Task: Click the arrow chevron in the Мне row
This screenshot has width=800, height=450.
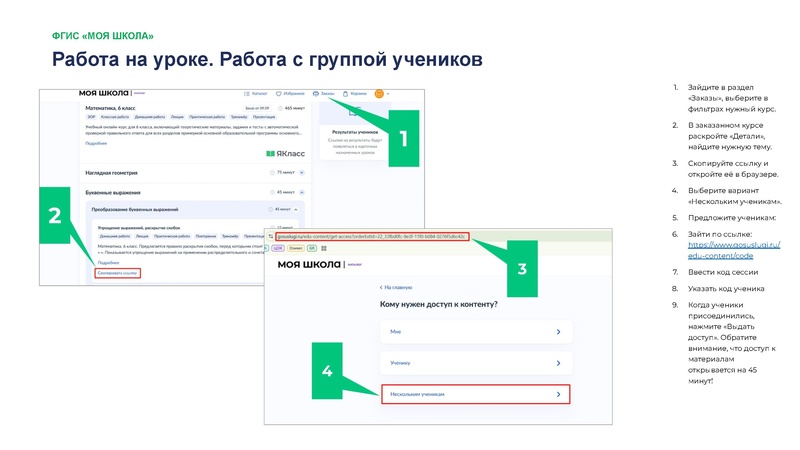Action: [x=558, y=332]
